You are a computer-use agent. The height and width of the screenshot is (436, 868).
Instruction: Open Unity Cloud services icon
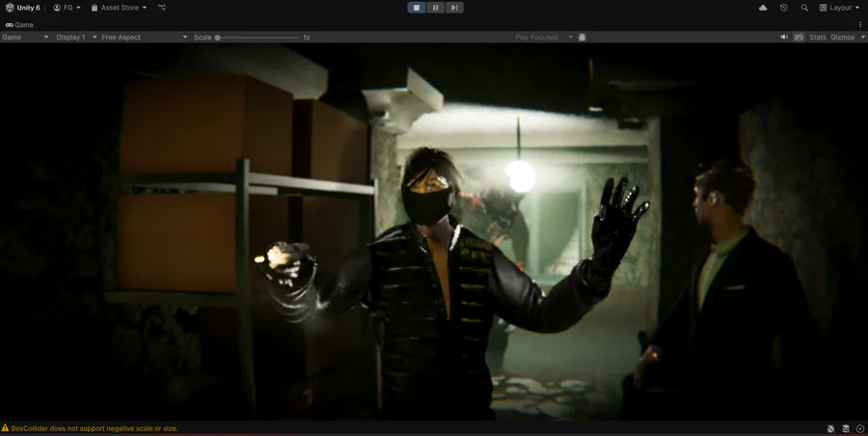coord(763,8)
